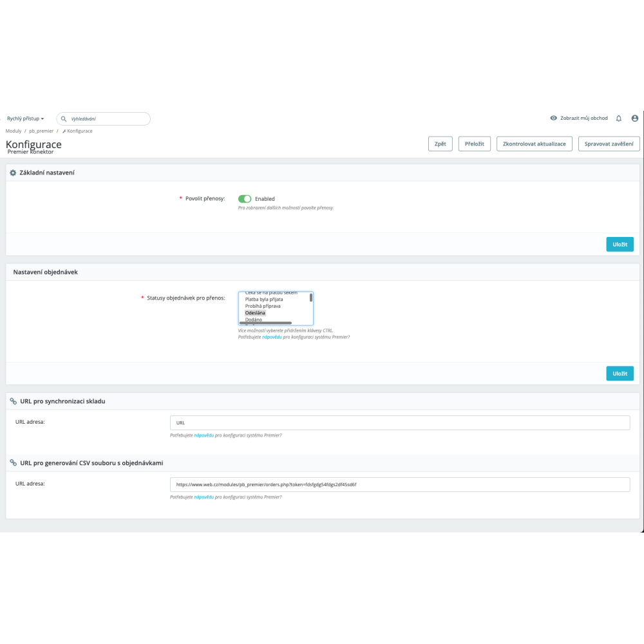
Task: Click link icon of URL pro generování CSV
Action: (13, 463)
